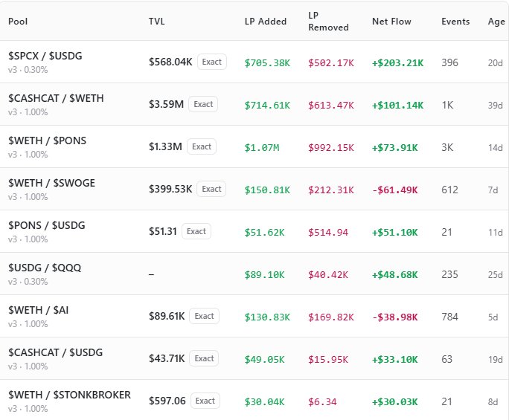The image size is (509, 420).
Task: Sort by Net Flow column header
Action: [x=391, y=22]
